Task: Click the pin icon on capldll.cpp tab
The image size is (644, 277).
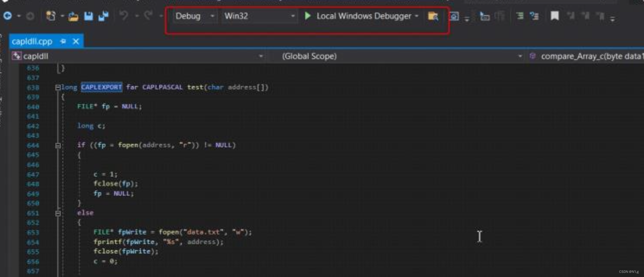Action: tap(63, 41)
